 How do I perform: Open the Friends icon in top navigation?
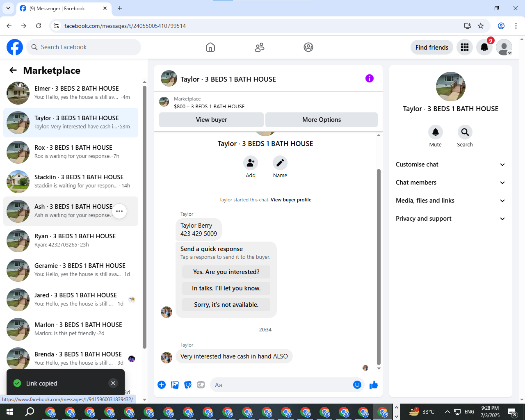tap(260, 47)
